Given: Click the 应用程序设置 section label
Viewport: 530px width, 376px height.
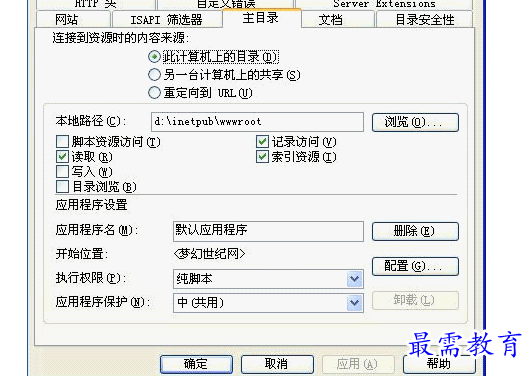Looking at the screenshot, I should click(92, 205).
